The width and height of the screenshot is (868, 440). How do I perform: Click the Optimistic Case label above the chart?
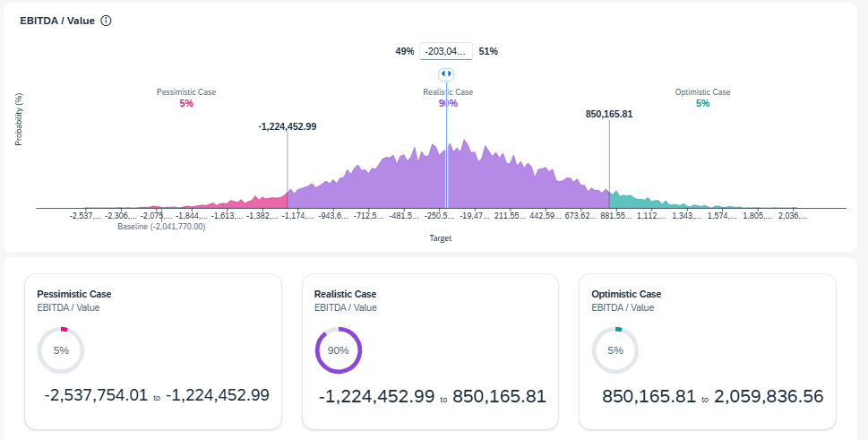(702, 92)
